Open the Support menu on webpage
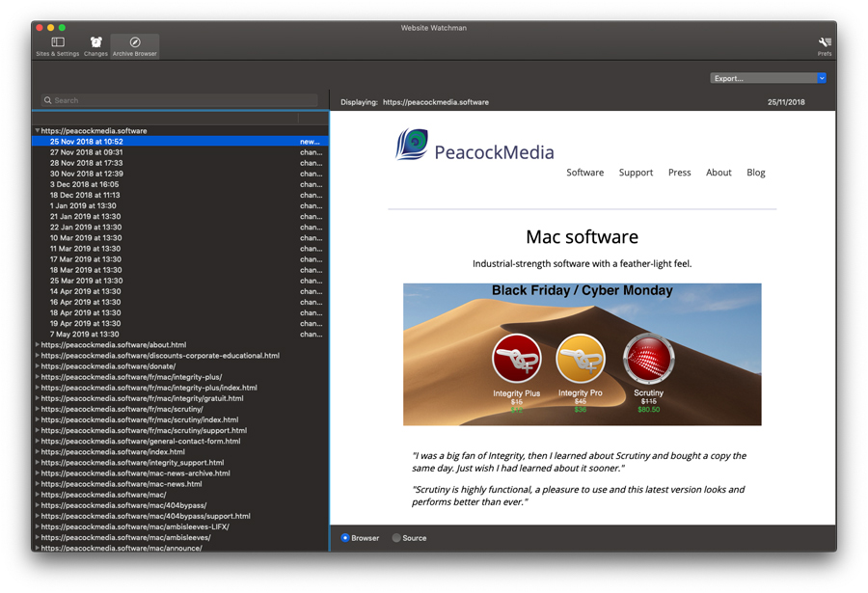Screen dimensions: 868x593 [x=636, y=173]
